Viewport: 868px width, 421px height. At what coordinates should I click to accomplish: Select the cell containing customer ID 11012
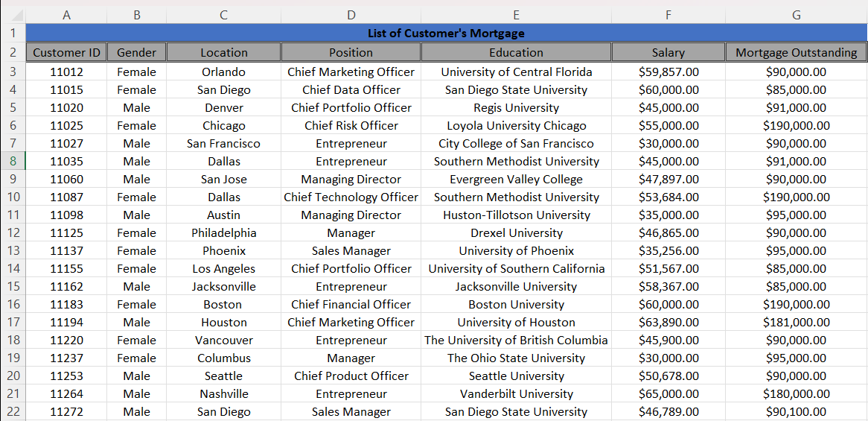click(66, 72)
